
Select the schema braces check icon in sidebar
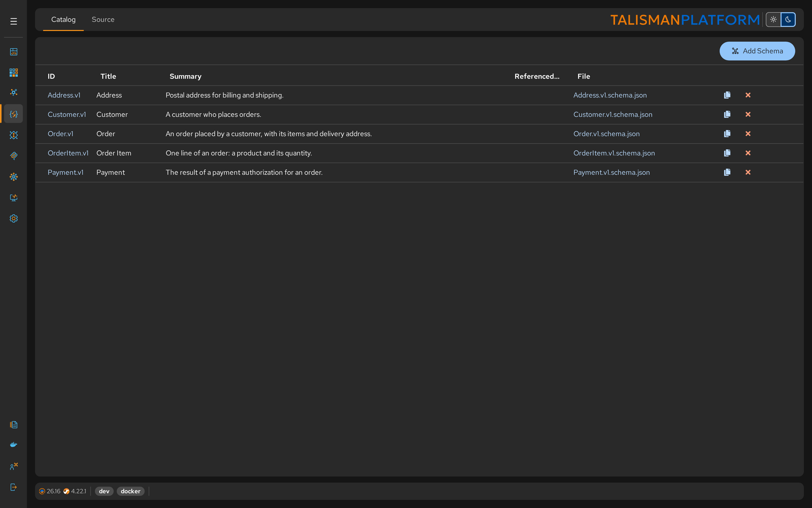tap(13, 114)
